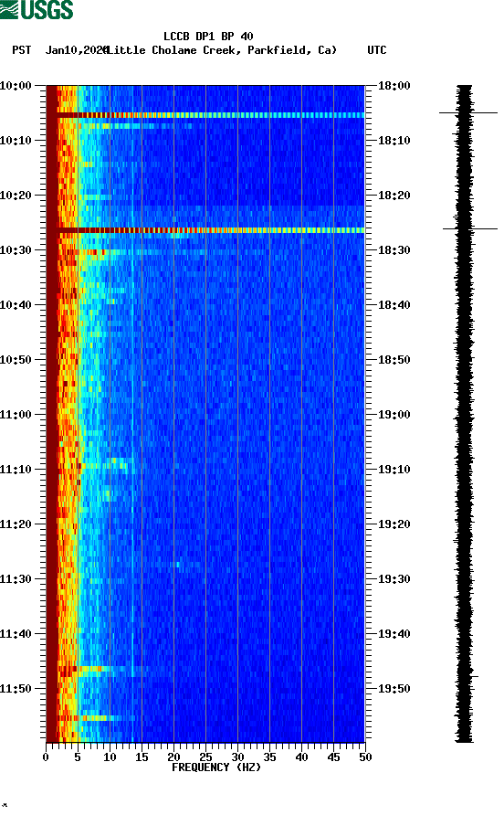The image size is (504, 815).
Task: Click the 19:40 UTC time label
Action: coord(394,634)
